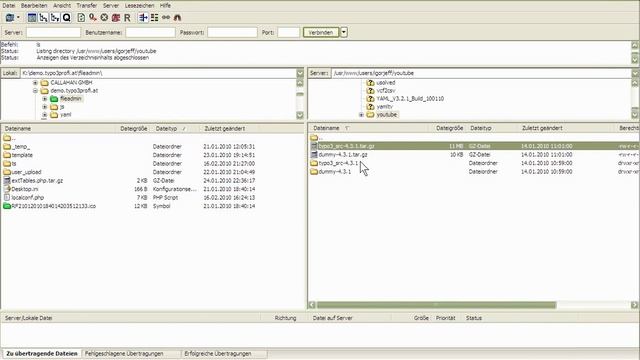Viewport: 640px width, 360px height.
Task: Select the user_upload folder icon
Action: pos(7,172)
